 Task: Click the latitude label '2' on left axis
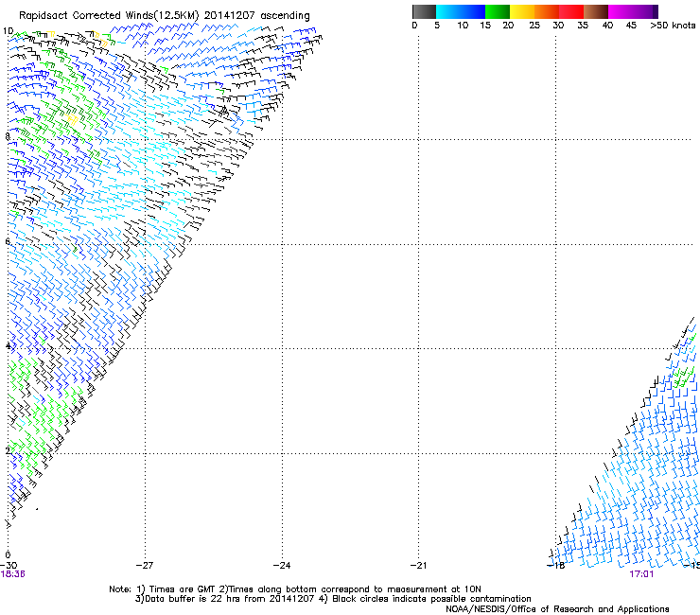pyautogui.click(x=8, y=450)
